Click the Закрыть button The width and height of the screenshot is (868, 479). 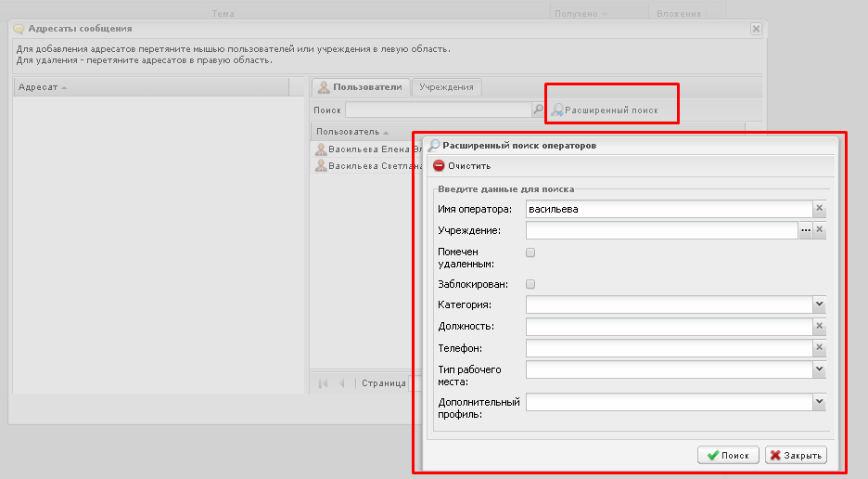(x=795, y=456)
